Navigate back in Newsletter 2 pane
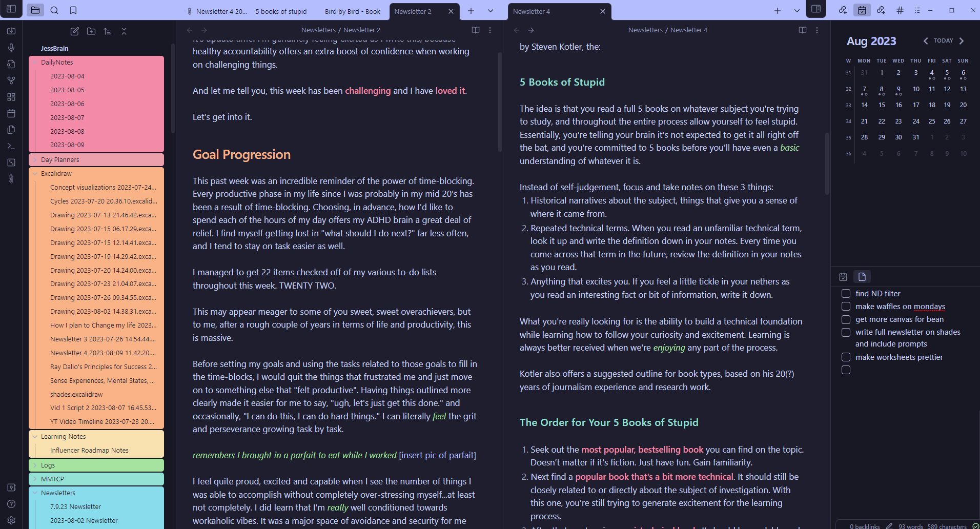Image resolution: width=980 pixels, height=529 pixels. tap(190, 30)
